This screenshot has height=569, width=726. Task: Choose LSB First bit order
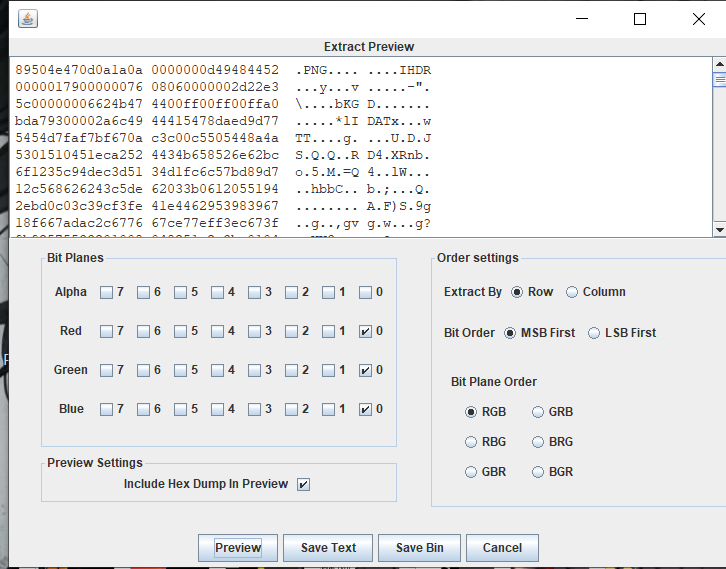click(594, 333)
